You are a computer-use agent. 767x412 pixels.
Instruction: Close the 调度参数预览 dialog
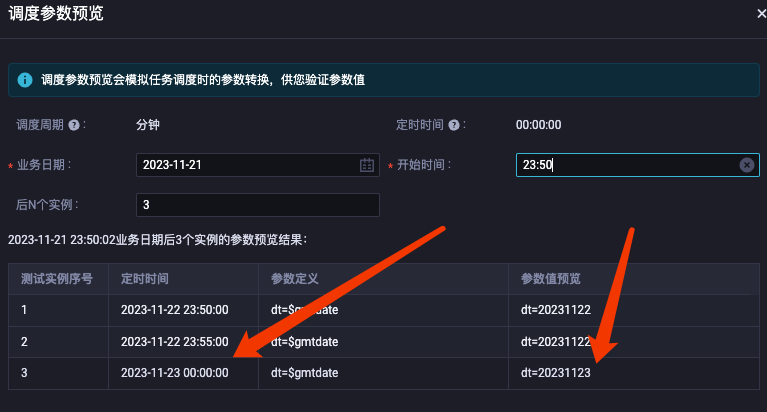point(761,14)
